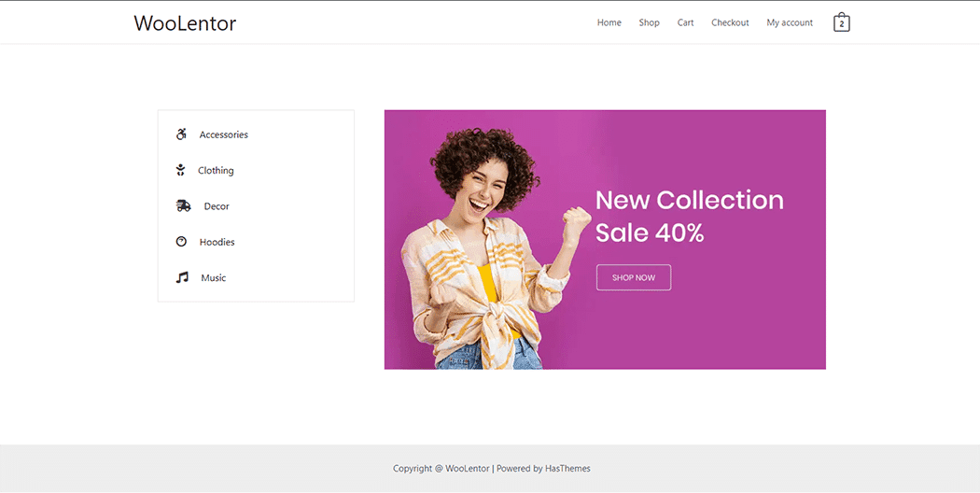Click the New Collection Sale banner image
The width and height of the screenshot is (980, 493).
pos(605,240)
